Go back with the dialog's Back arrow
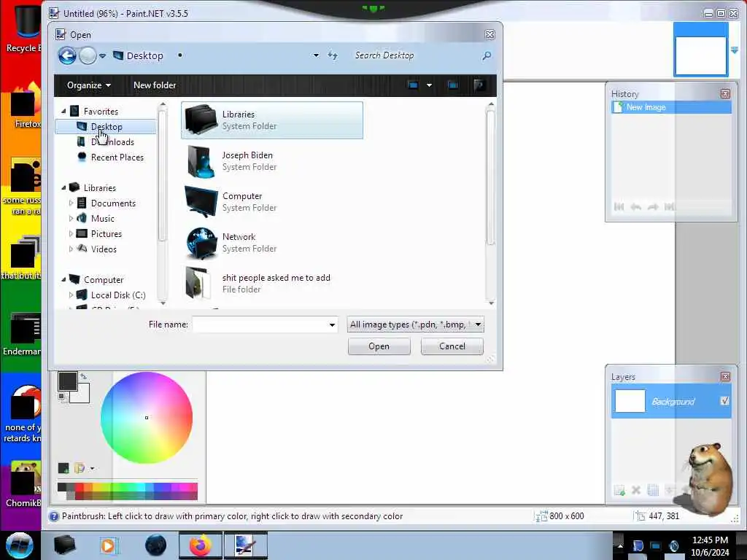 [x=67, y=55]
